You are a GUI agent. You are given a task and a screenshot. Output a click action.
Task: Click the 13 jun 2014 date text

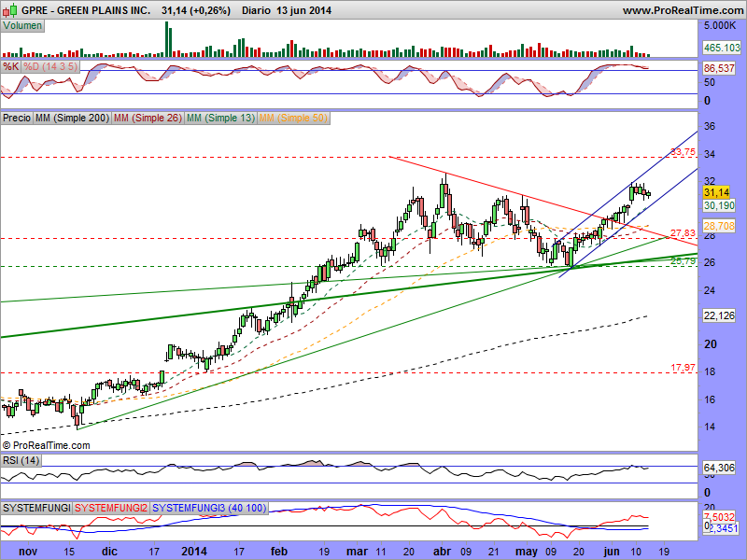(x=304, y=10)
